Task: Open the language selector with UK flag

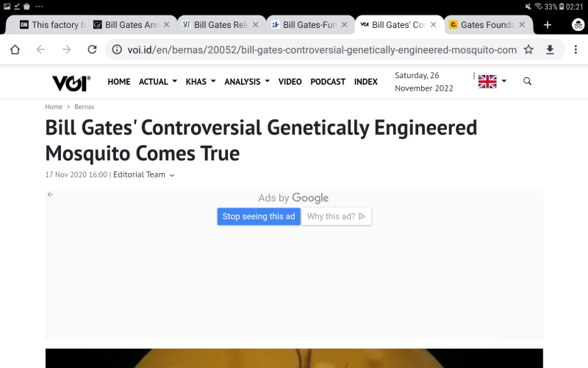Action: 492,81
